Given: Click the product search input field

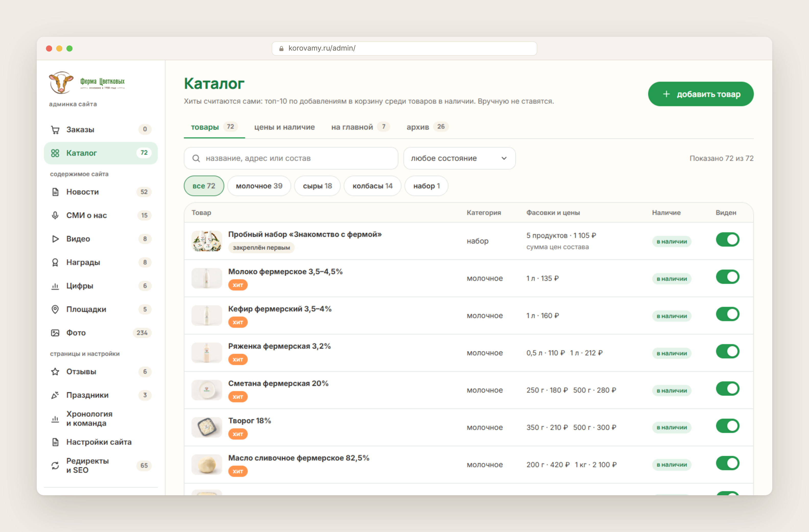Looking at the screenshot, I should (x=291, y=158).
